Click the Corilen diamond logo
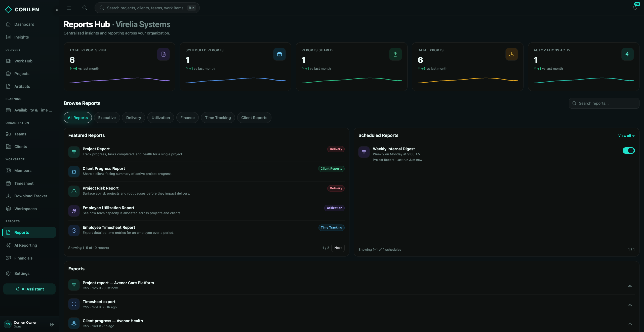The image size is (644, 332). tap(8, 10)
